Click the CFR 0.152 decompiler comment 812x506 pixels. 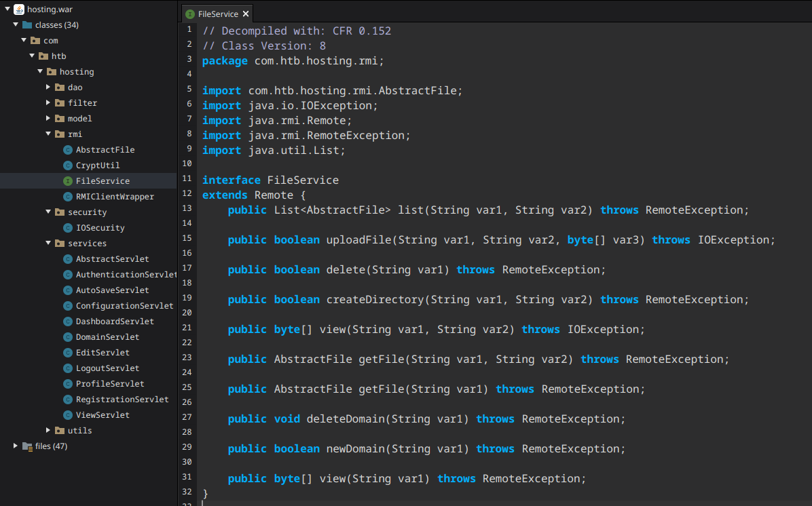pos(297,31)
